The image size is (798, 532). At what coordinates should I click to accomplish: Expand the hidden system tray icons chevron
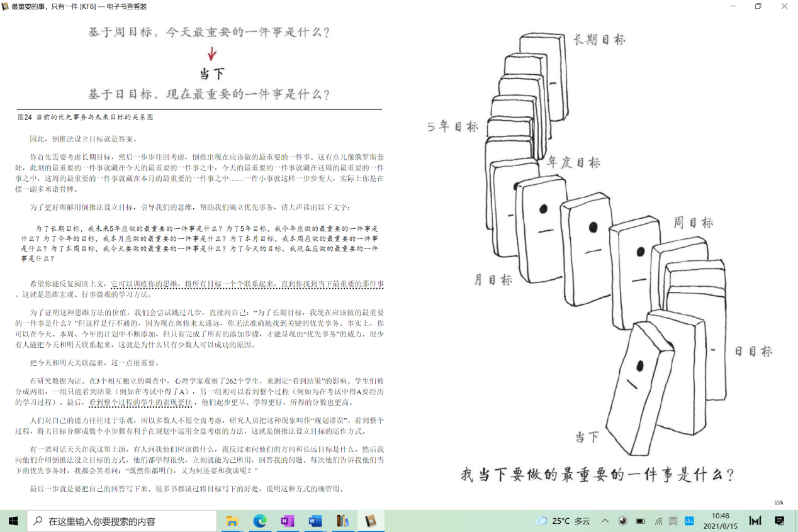[605, 521]
